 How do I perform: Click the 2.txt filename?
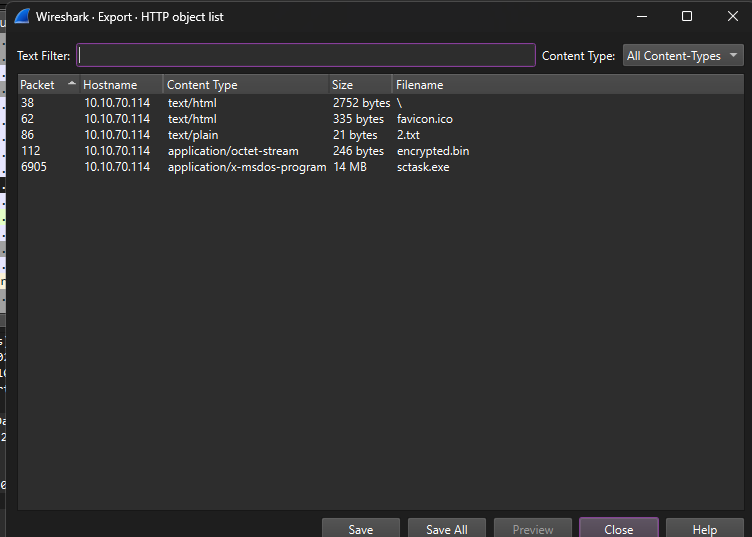408,135
